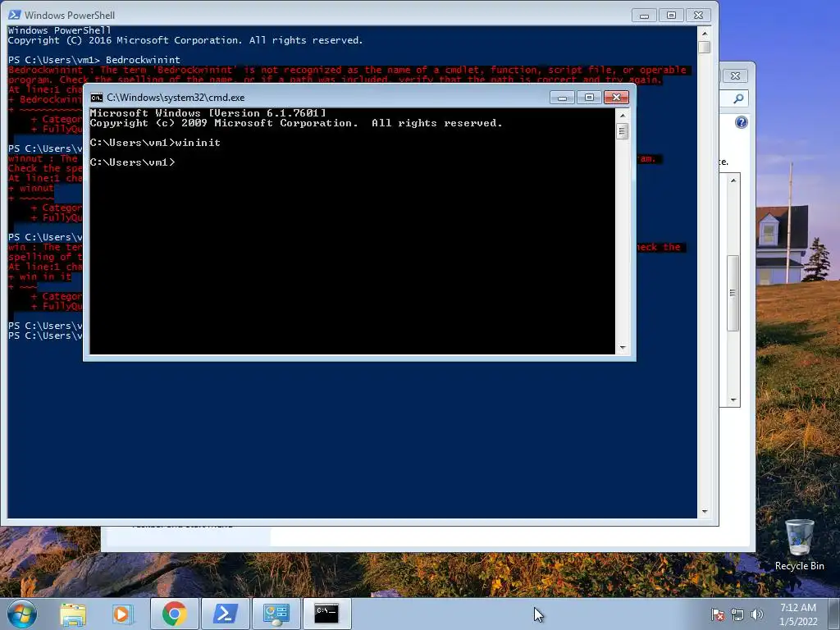Close the Windows PowerShell window

(x=699, y=16)
